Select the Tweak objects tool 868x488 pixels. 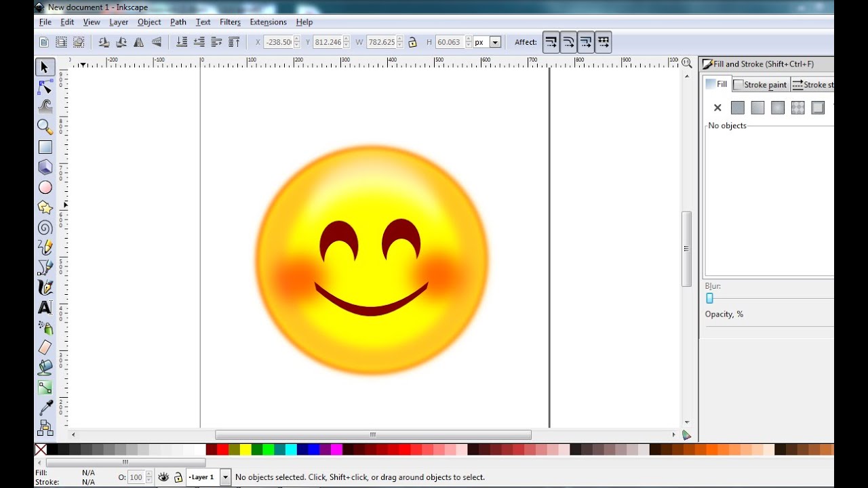(45, 106)
